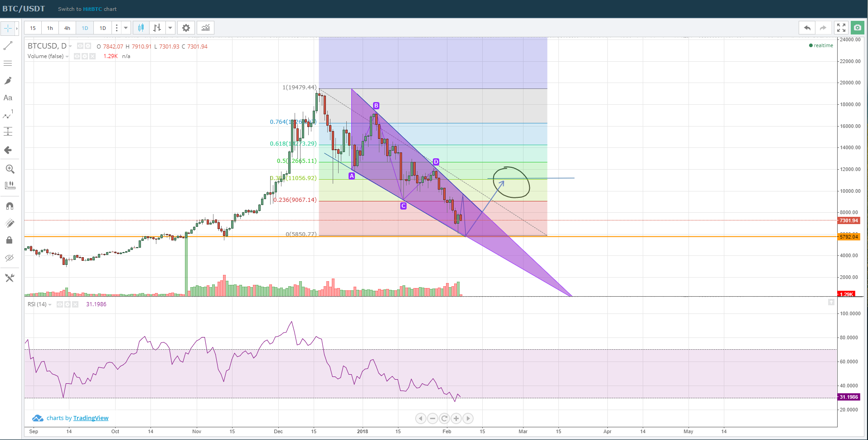Select pattern point A marker
This screenshot has width=868, height=440.
coord(352,176)
